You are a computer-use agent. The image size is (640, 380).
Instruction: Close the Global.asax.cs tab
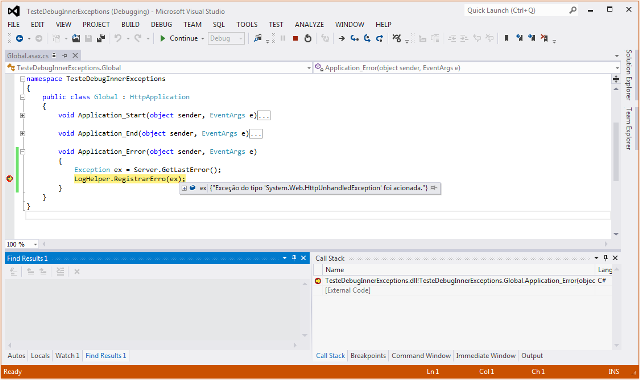pyautogui.click(x=75, y=56)
